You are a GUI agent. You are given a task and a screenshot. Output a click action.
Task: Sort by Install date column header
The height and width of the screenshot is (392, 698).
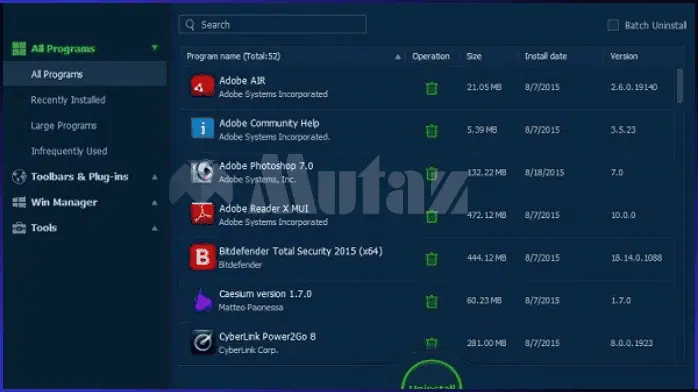coord(546,57)
